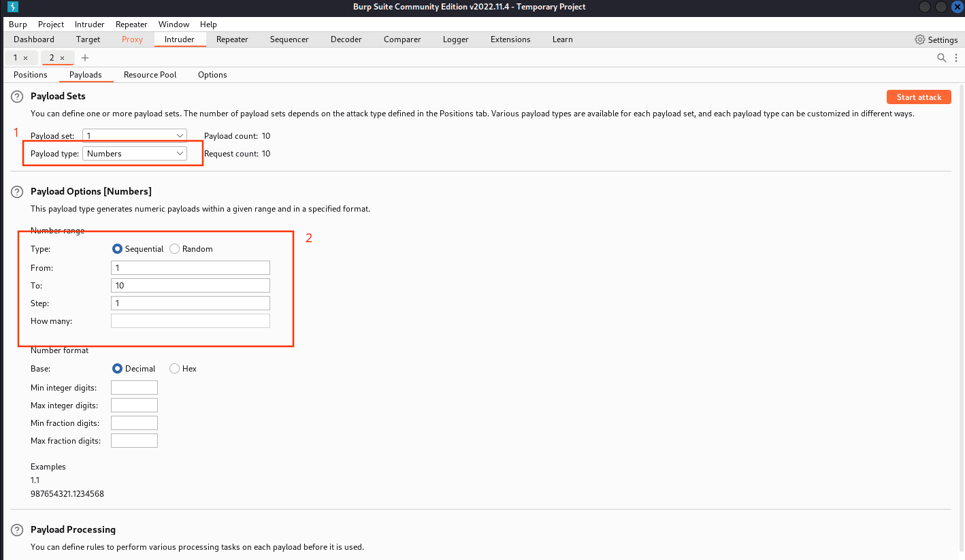This screenshot has height=560, width=965.
Task: Expand the Payload type dropdown
Action: point(135,154)
